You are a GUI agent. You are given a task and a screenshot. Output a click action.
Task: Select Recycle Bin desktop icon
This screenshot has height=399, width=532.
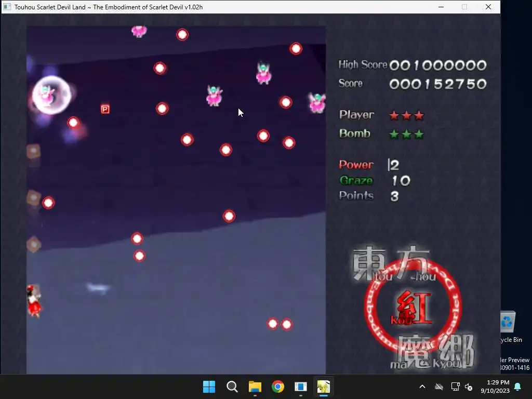pyautogui.click(x=511, y=327)
